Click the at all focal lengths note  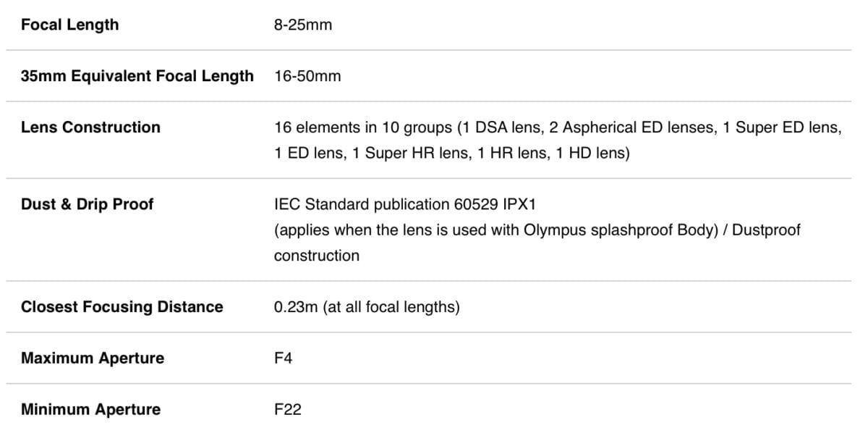pos(391,307)
